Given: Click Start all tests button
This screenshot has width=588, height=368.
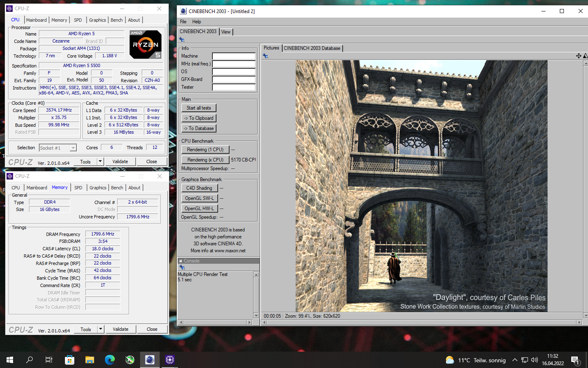Looking at the screenshot, I should [199, 108].
